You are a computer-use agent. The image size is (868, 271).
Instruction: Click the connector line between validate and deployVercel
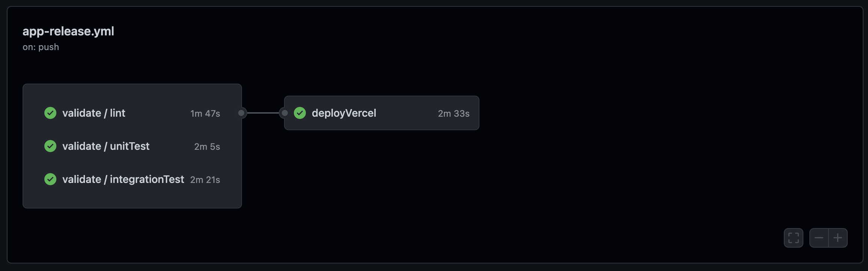(x=263, y=113)
